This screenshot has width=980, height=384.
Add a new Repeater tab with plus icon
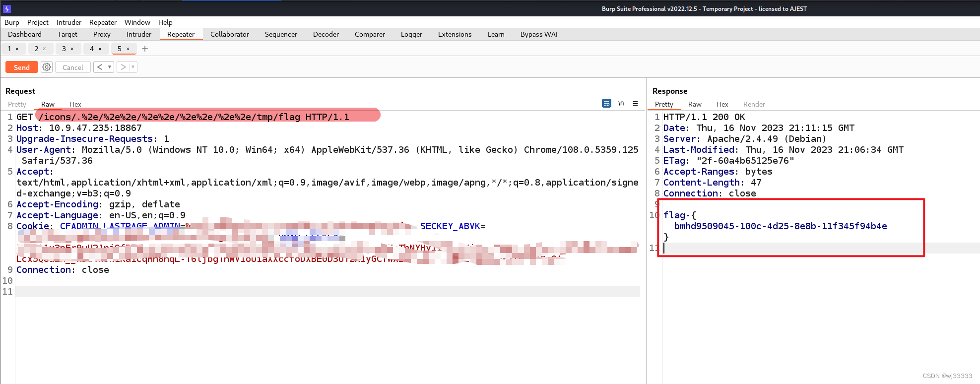coord(145,49)
